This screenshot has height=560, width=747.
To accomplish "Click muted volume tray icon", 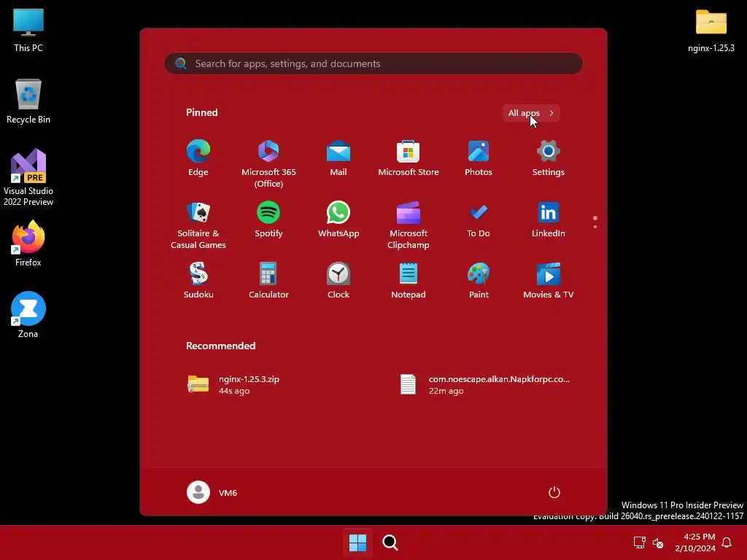I will 658,542.
